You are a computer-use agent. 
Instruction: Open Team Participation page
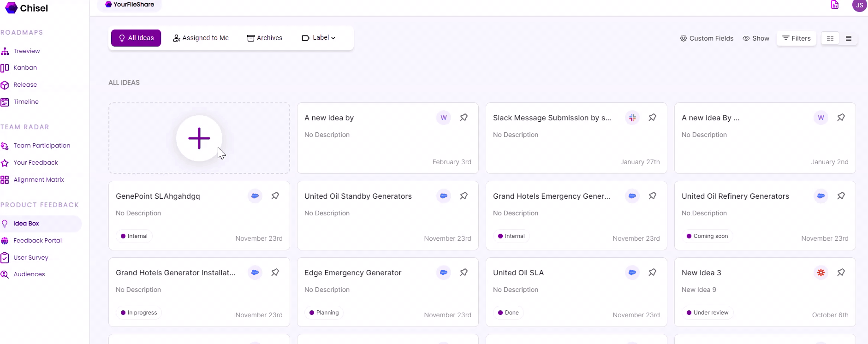pos(36,146)
